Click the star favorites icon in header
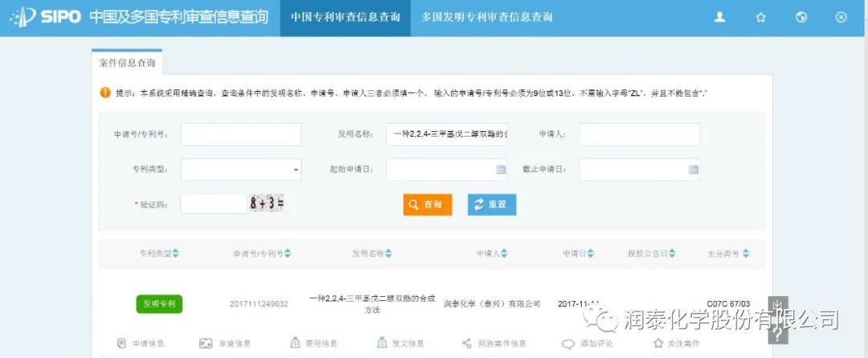The image size is (868, 358). tap(760, 17)
